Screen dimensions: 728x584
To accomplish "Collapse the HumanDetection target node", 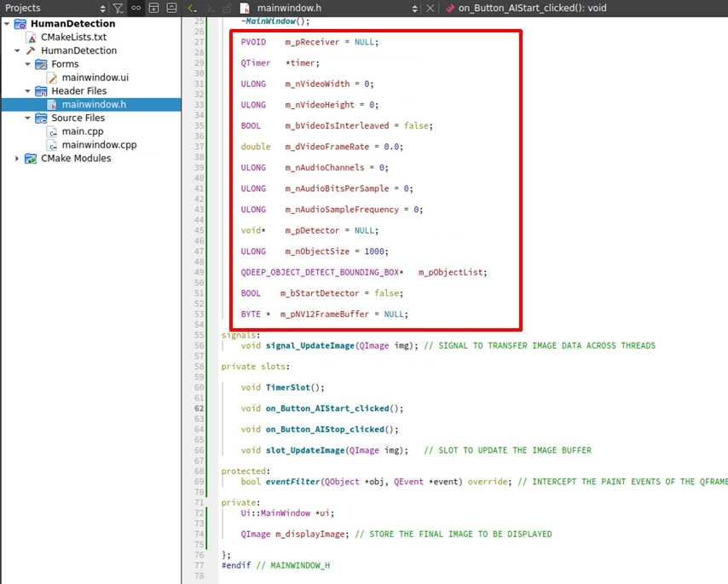I will click(x=17, y=50).
